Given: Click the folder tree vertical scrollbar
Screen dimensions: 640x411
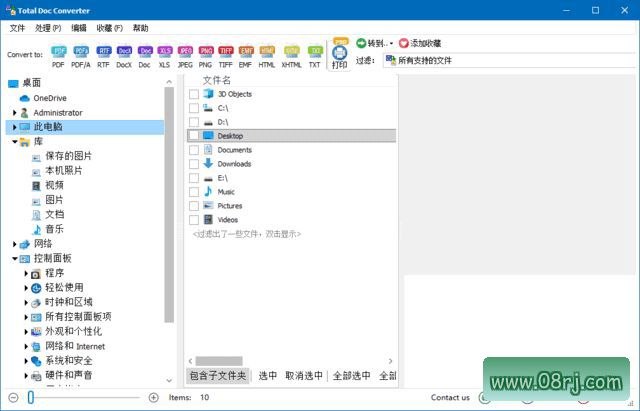Looking at the screenshot, I should (169, 204).
